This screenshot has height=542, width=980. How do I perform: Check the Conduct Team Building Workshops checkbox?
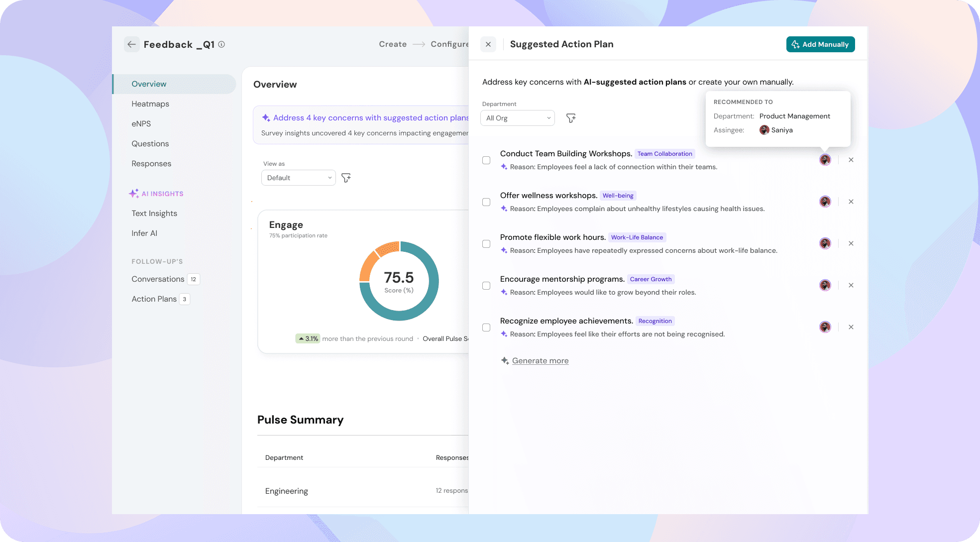[486, 160]
